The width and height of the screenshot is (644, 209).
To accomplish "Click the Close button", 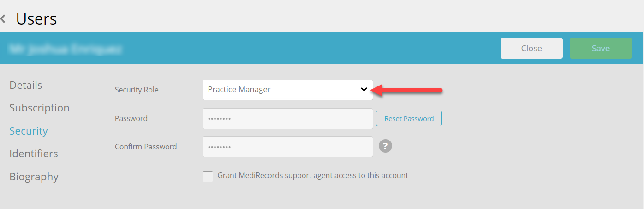I will 531,48.
